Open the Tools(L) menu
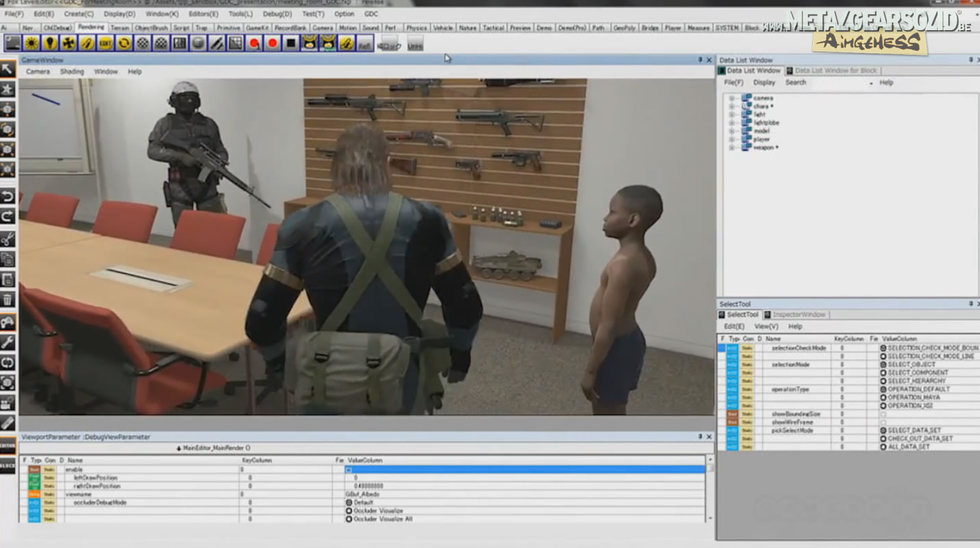 click(240, 14)
